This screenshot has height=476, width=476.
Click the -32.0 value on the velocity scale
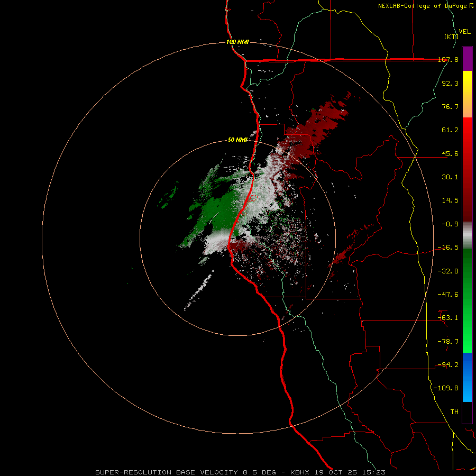[448, 271]
